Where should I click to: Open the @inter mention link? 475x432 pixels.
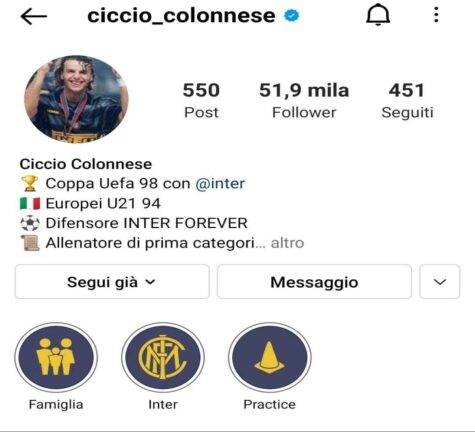220,183
